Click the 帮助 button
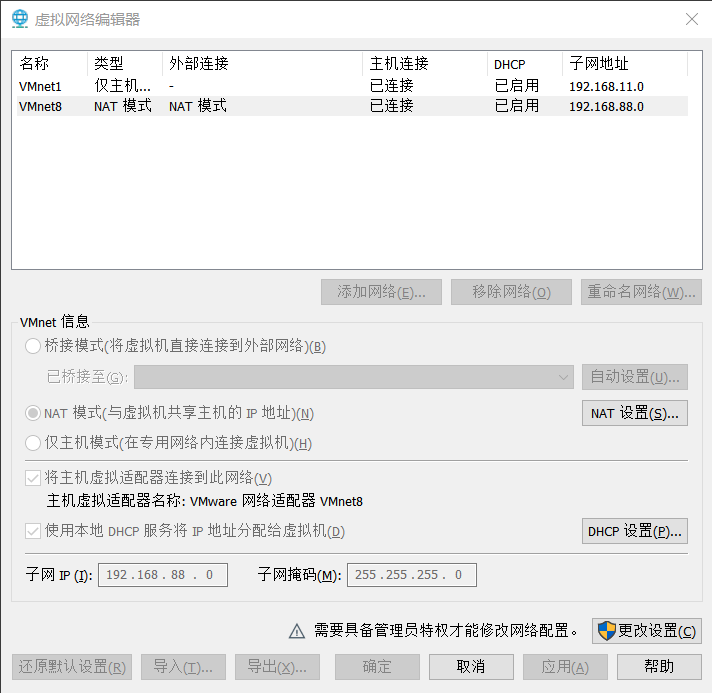The width and height of the screenshot is (712, 693). [x=659, y=667]
